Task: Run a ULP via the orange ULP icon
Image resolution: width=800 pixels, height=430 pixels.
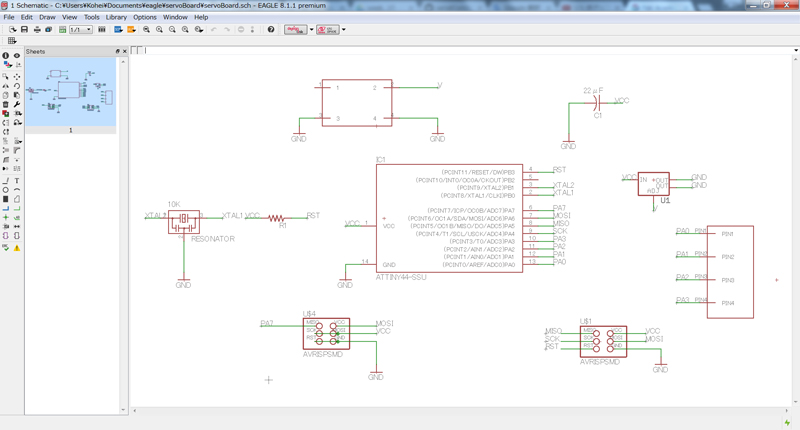Action: [x=131, y=30]
